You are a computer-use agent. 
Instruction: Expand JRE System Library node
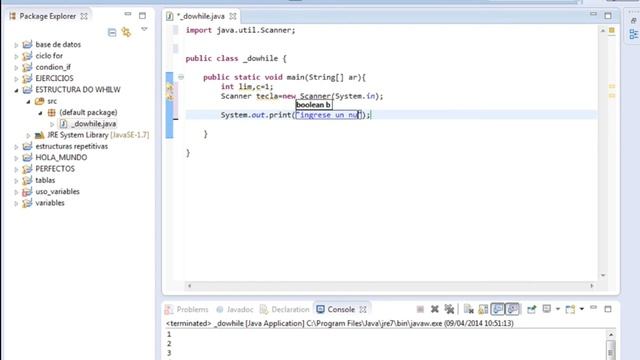[x=28, y=136]
